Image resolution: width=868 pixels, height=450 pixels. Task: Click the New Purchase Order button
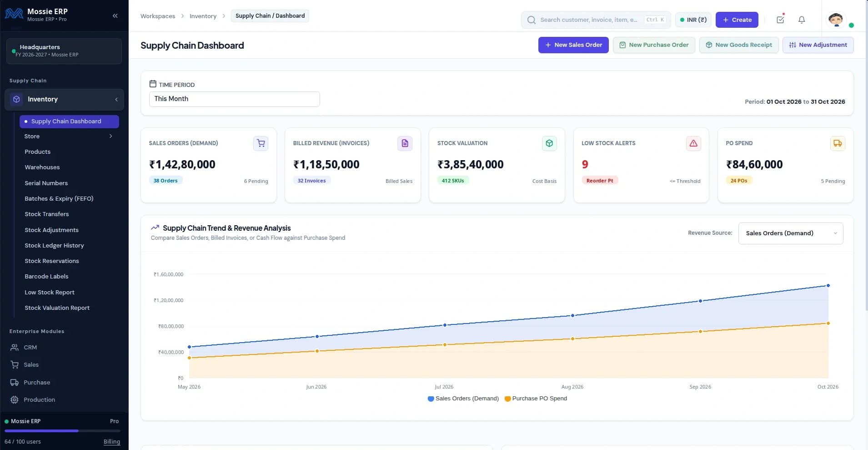click(654, 45)
